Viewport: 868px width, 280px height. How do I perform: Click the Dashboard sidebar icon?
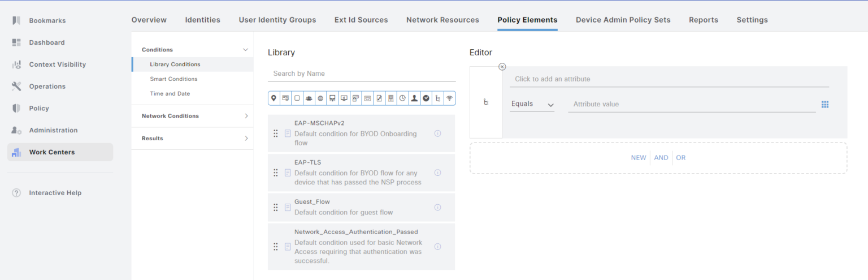pyautogui.click(x=16, y=42)
